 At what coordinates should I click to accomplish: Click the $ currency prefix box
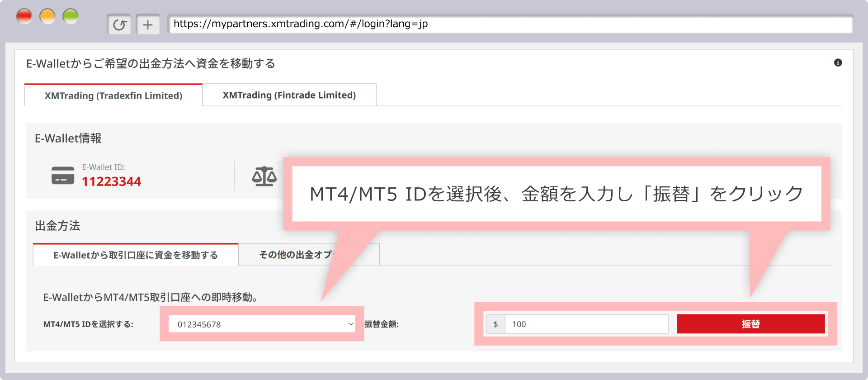pos(495,324)
